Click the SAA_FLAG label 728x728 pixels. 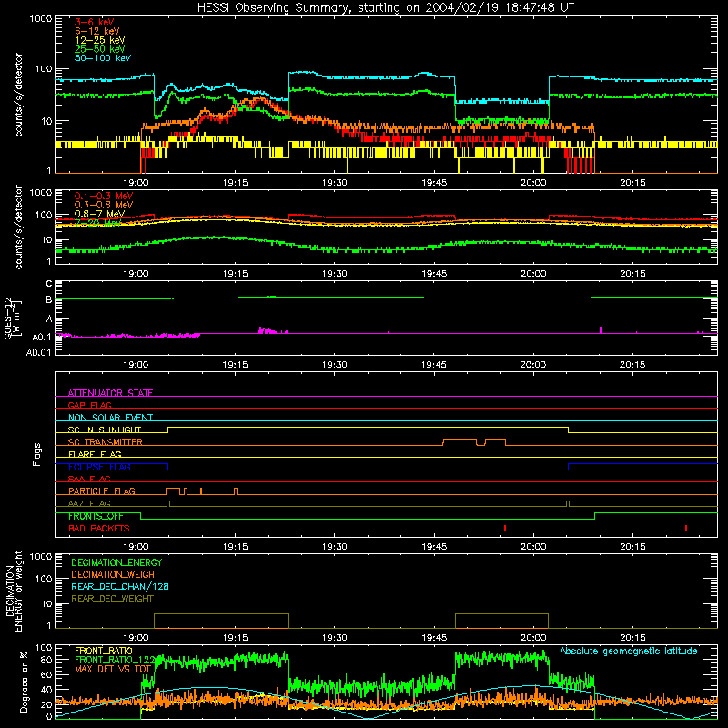click(89, 479)
